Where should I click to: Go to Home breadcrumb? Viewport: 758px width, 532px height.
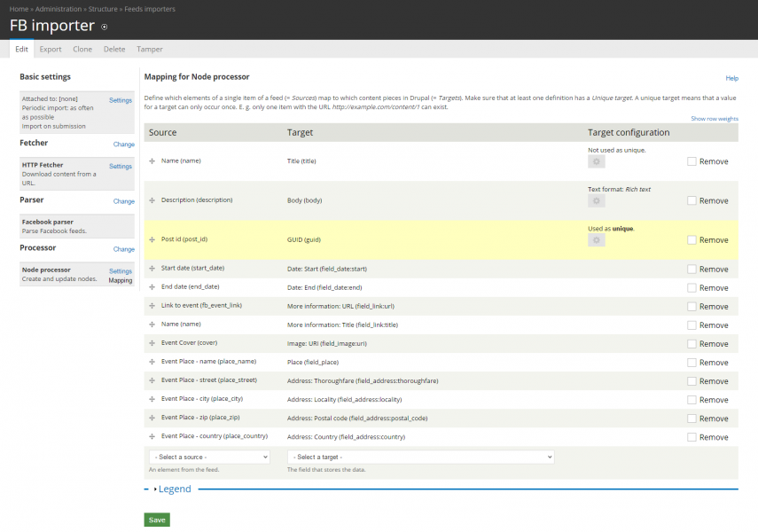tap(19, 9)
